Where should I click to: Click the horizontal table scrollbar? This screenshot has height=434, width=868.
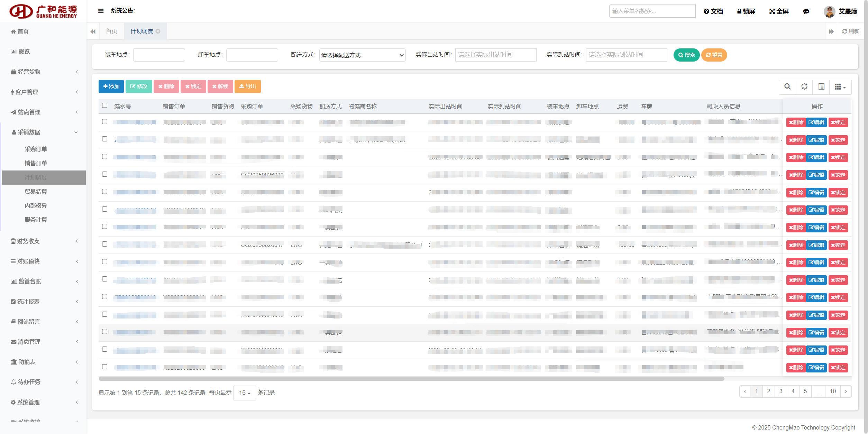point(411,379)
